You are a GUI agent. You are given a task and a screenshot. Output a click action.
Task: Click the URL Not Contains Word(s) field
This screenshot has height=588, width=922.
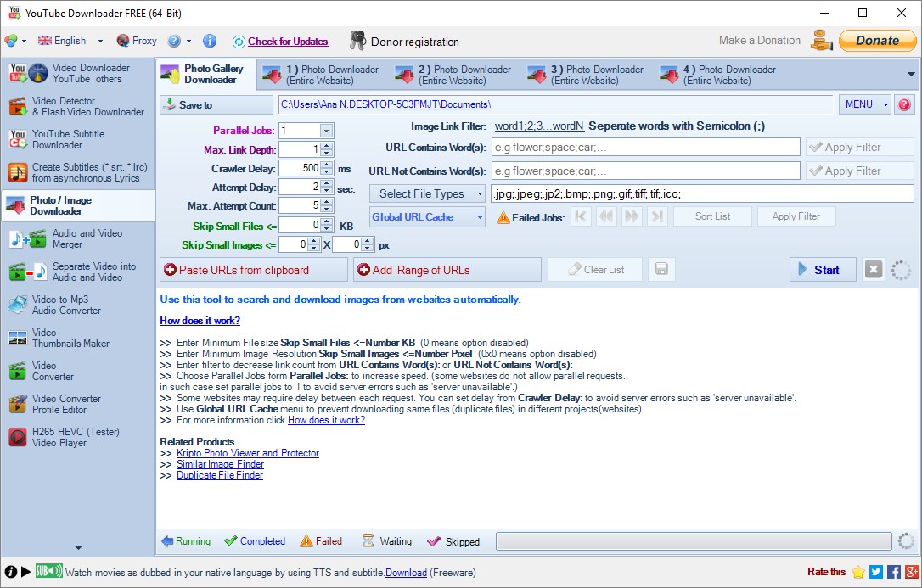645,171
